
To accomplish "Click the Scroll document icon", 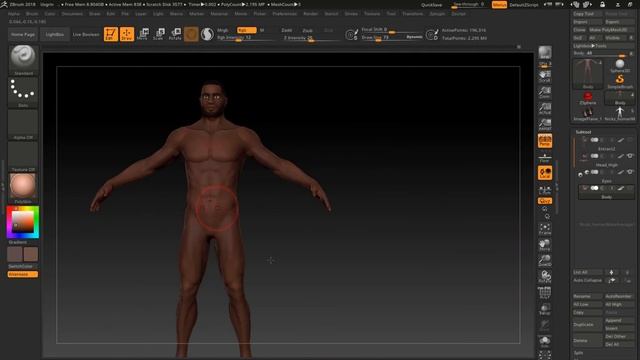I will 545,76.
